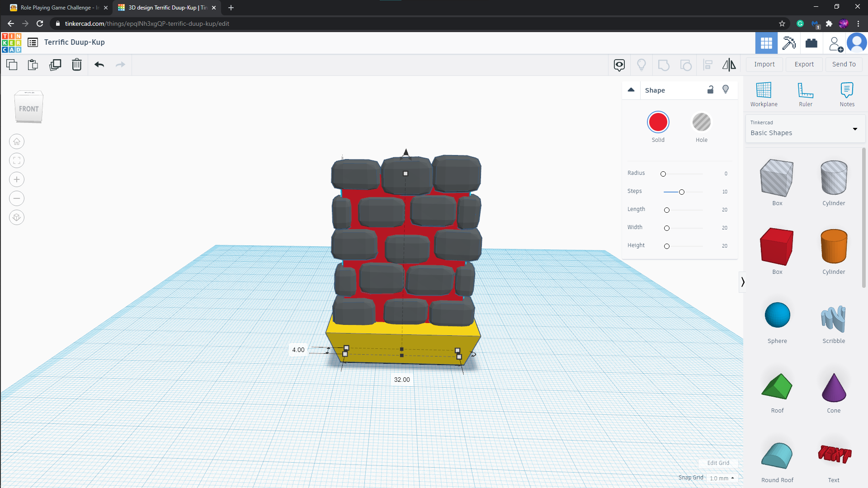Zoom in the viewport
Viewport: 868px width, 488px height.
click(17, 179)
